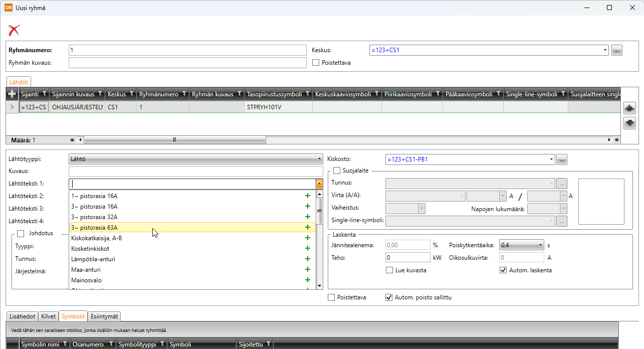This screenshot has width=644, height=349.
Task: Click the red X cancel icon
Action: point(14,30)
